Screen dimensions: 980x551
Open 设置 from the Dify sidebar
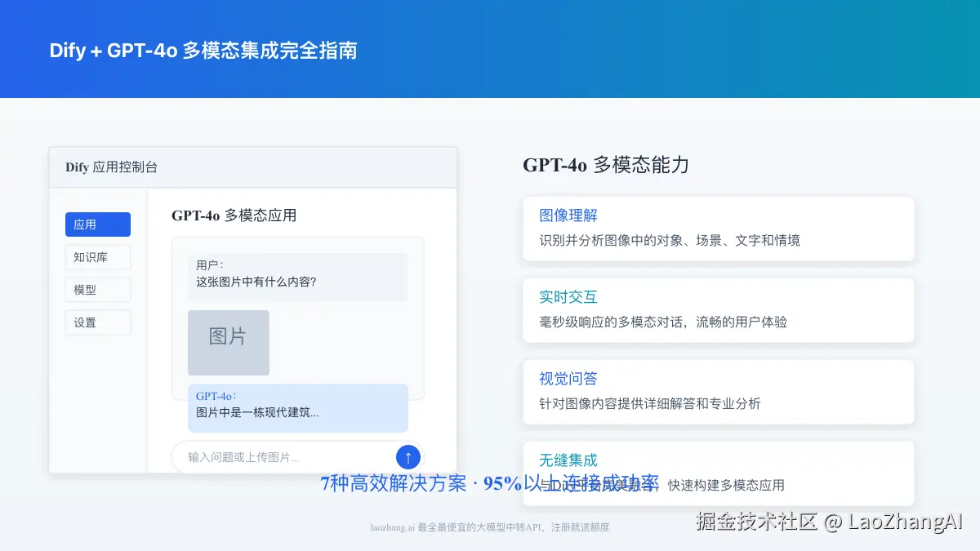click(97, 322)
